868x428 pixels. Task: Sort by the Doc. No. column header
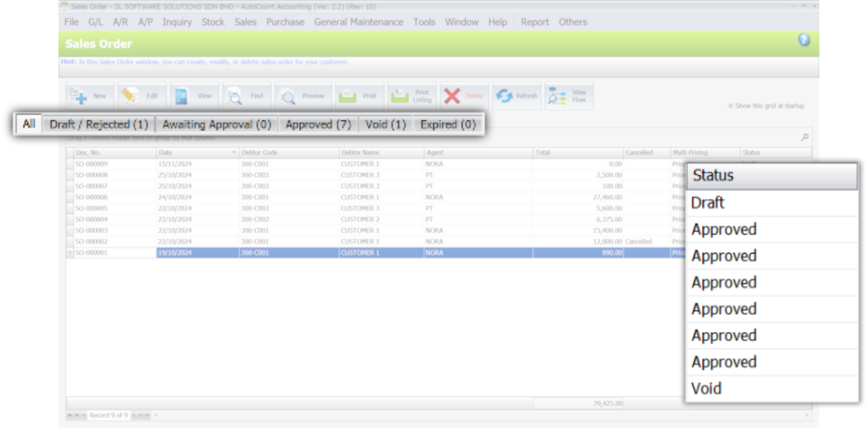115,153
